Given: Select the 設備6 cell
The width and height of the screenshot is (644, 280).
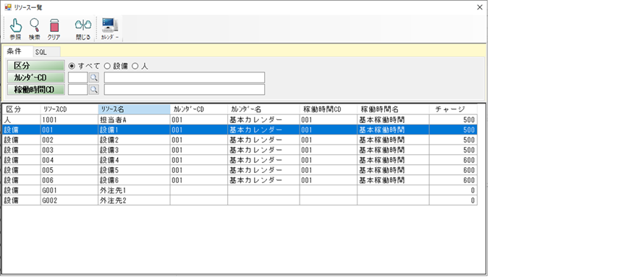Looking at the screenshot, I should click(x=134, y=180).
